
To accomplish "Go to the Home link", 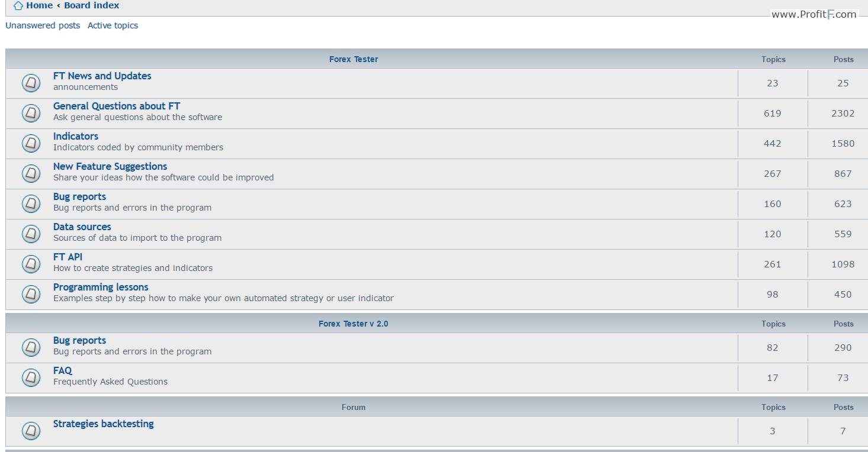I will point(40,5).
